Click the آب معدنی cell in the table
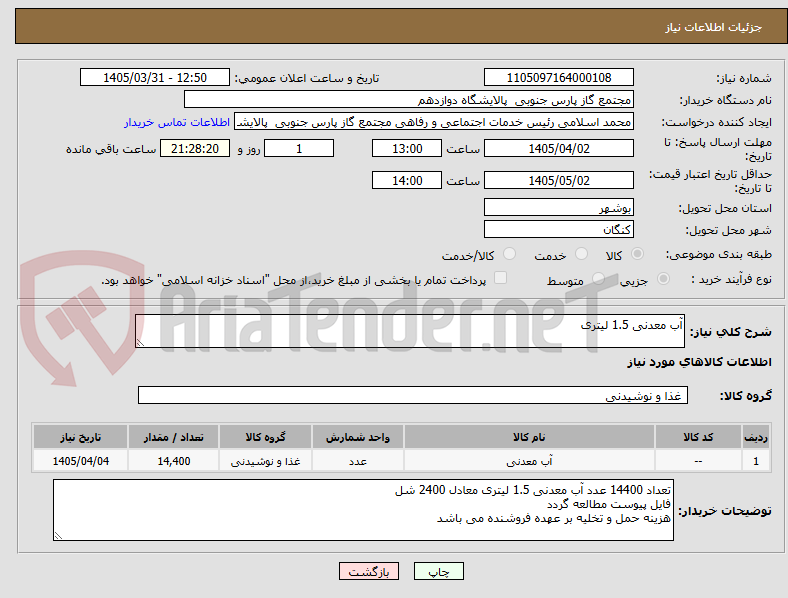The height and width of the screenshot is (598, 788). [x=529, y=461]
